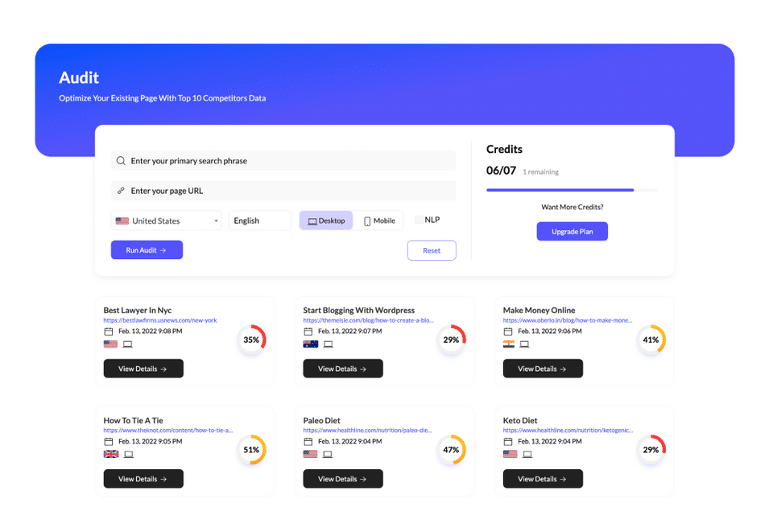Click 35% score ring on Best Lawyer card
Image resolution: width=773 pixels, height=532 pixels.
(251, 340)
